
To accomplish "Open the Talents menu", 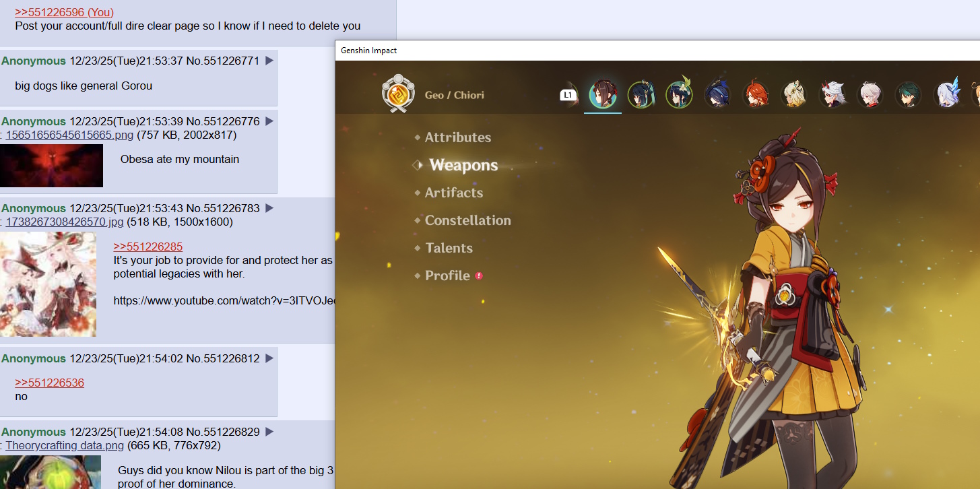I will pos(449,248).
